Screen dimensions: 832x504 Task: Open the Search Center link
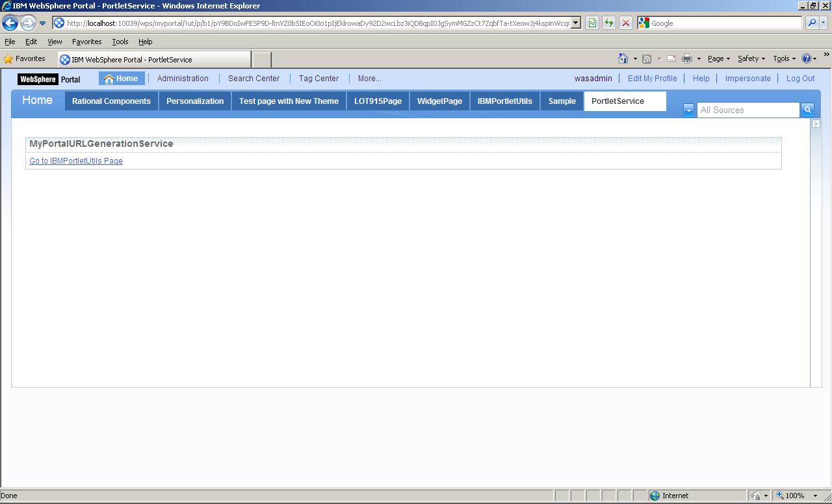[x=253, y=79]
